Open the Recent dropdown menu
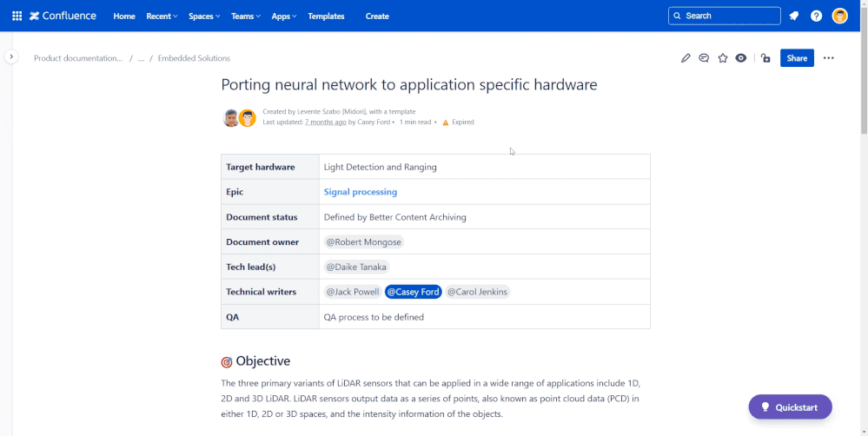Viewport: 868px width, 436px height. point(162,16)
